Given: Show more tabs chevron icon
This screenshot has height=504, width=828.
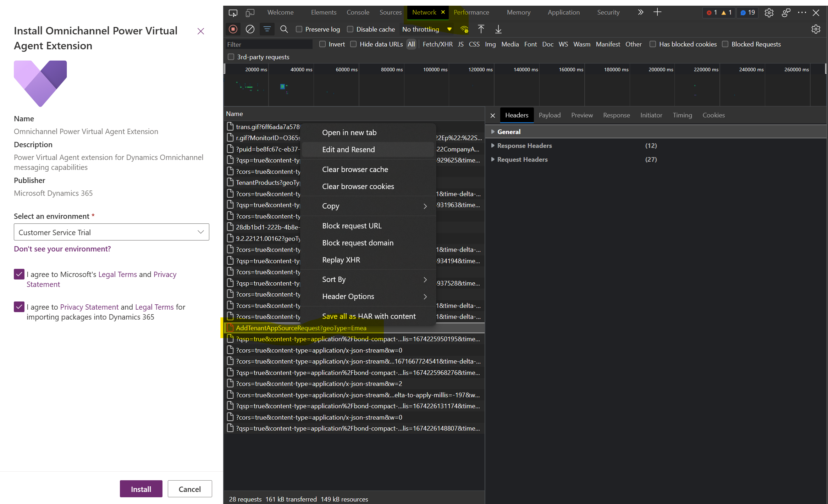Looking at the screenshot, I should (x=641, y=12).
